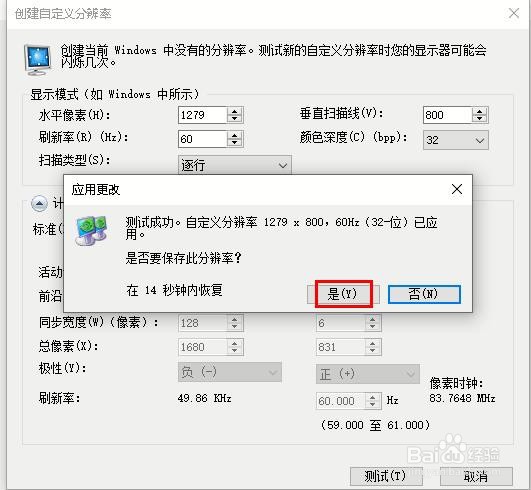Click the 取消 button
The width and height of the screenshot is (531, 490).
[476, 476]
